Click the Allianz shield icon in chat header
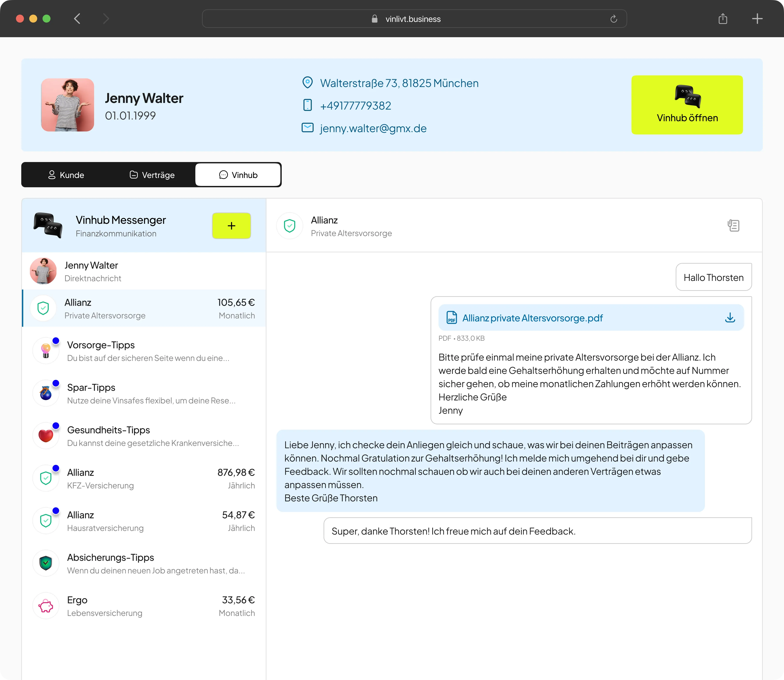Image resolution: width=784 pixels, height=680 pixels. 290,226
